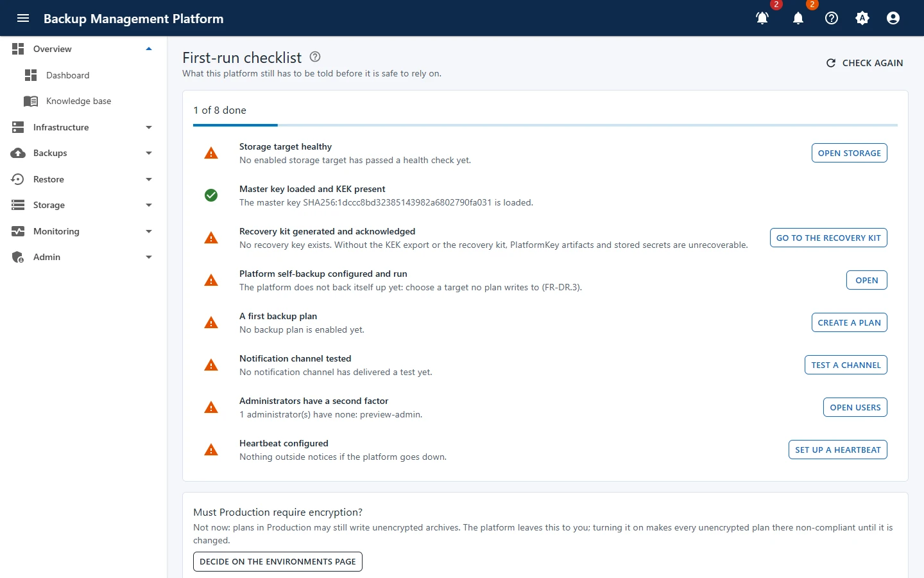Open the Dashboard menu item

click(83, 75)
